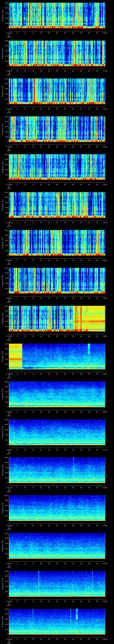This screenshot has width=114, height=644.
Task: Select the 17:33:00 time axis label
Action: click(x=9, y=184)
